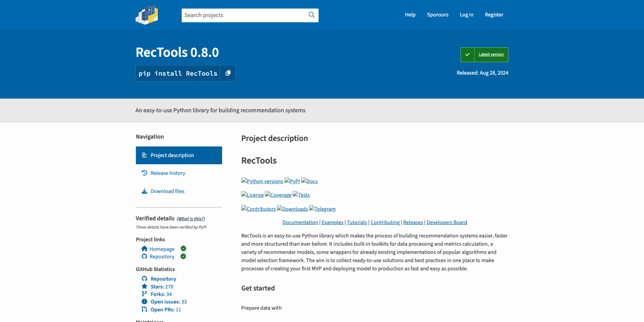Switch to the Release history section
This screenshot has width=644, height=322.
pyautogui.click(x=169, y=172)
